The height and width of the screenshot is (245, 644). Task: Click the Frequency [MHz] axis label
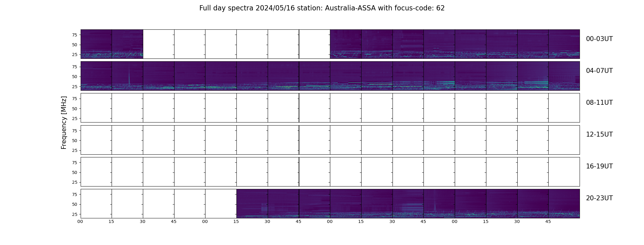pos(64,123)
